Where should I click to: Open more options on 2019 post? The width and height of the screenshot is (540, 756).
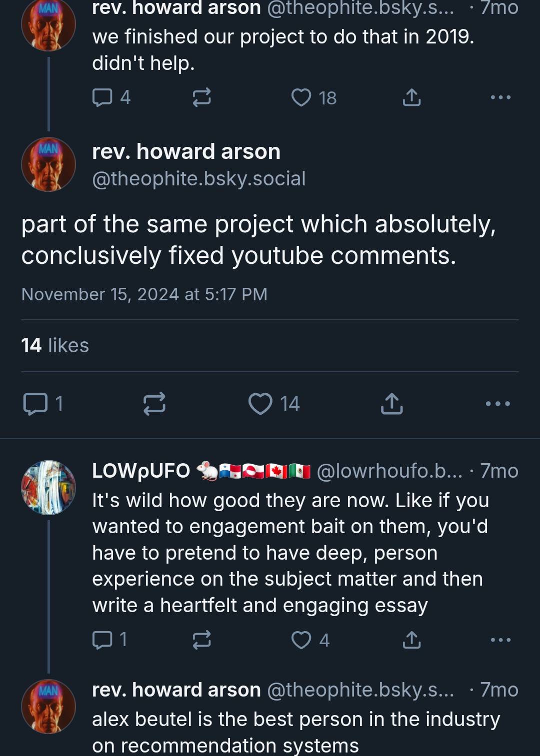click(x=500, y=97)
